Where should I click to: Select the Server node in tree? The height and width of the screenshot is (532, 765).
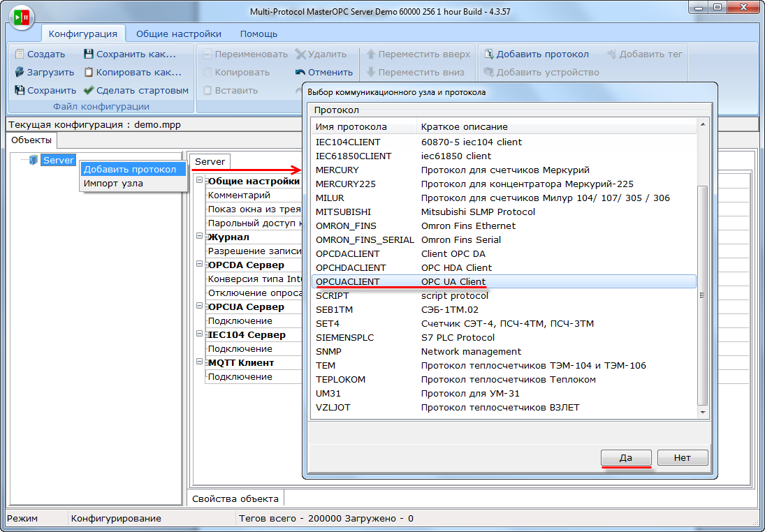coord(58,161)
